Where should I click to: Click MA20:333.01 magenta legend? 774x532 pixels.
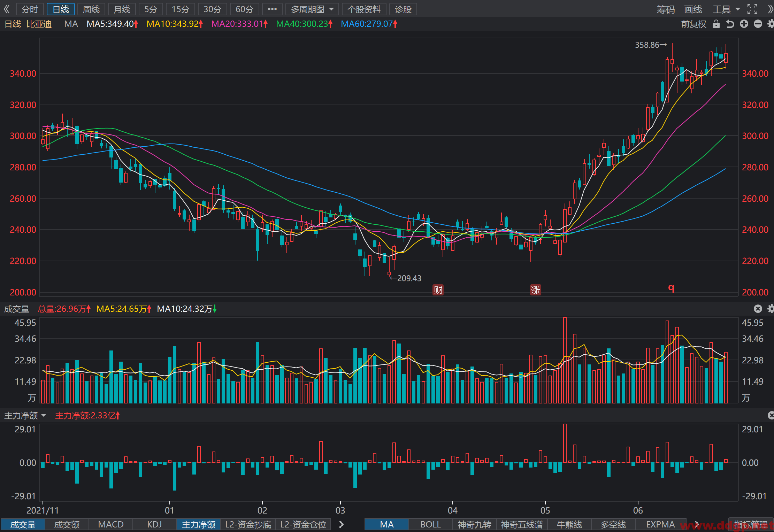(239, 24)
